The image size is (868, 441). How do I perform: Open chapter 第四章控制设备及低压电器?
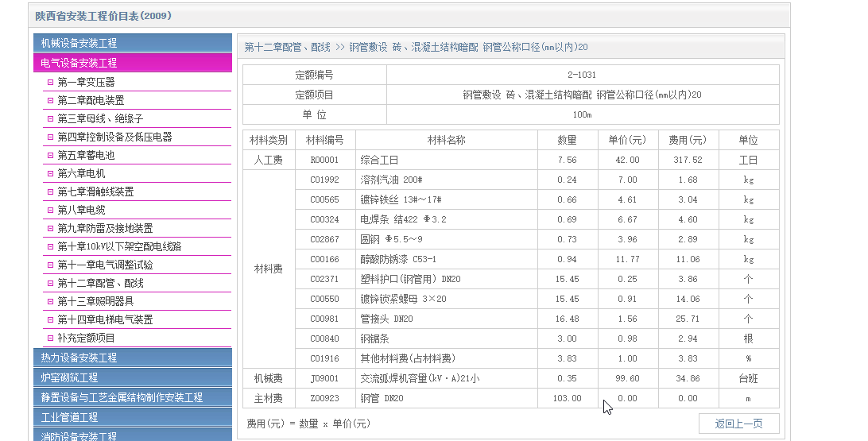(x=114, y=137)
